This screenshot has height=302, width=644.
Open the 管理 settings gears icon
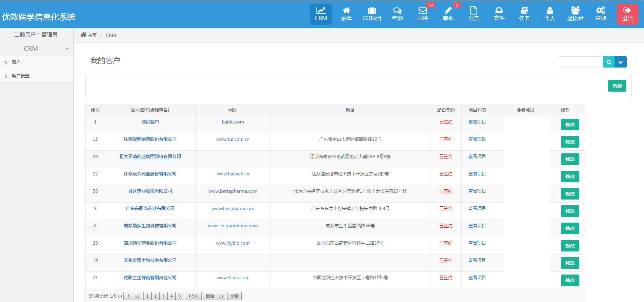600,14
